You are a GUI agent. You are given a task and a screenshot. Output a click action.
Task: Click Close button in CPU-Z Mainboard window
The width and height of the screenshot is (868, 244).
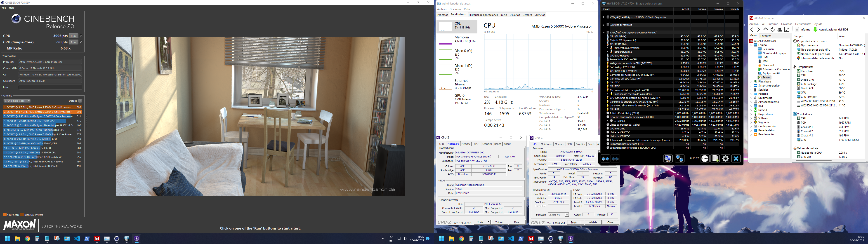tap(517, 222)
